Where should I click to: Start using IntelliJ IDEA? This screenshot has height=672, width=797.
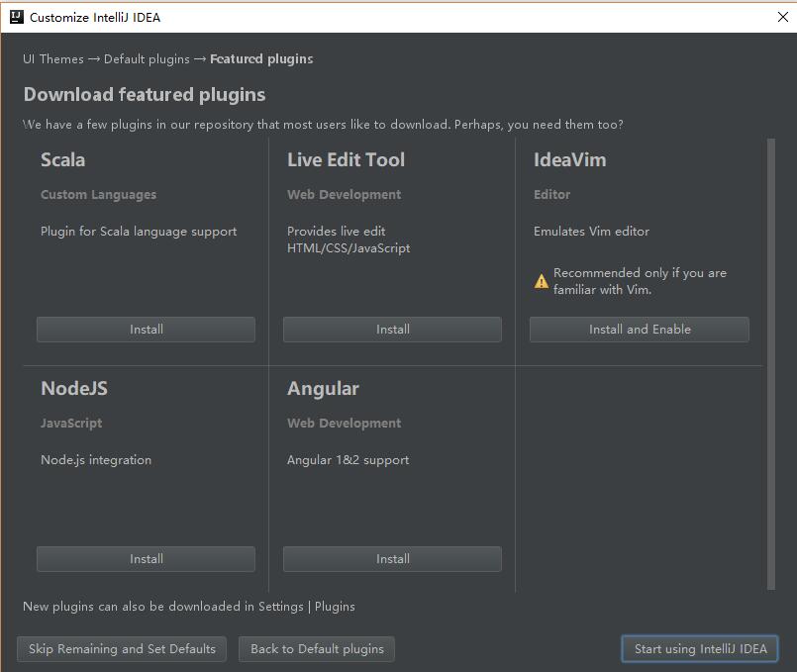point(700,648)
